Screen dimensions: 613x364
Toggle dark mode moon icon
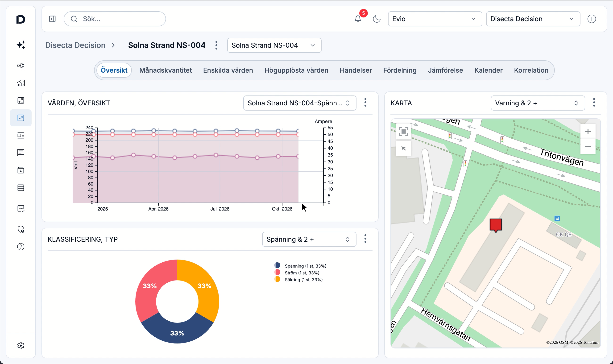377,19
